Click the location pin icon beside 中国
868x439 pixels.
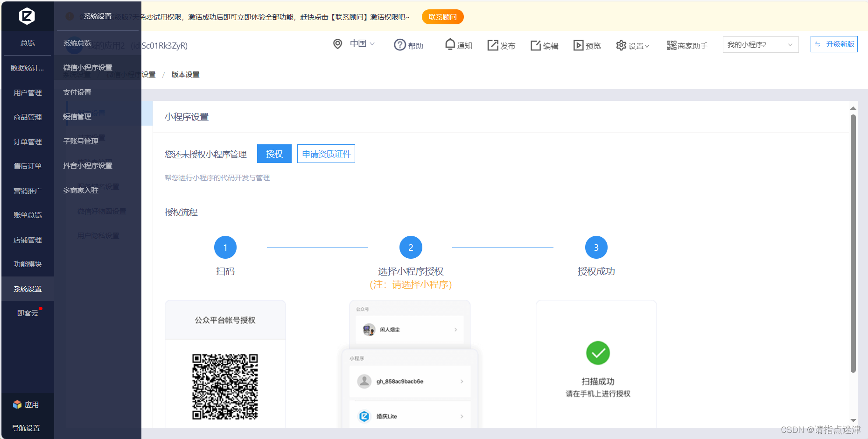click(x=337, y=44)
